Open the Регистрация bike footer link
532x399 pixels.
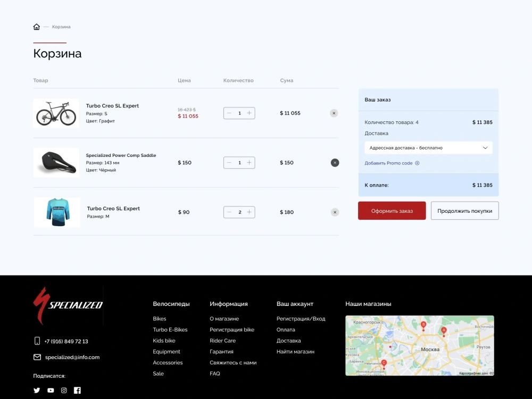(232, 330)
